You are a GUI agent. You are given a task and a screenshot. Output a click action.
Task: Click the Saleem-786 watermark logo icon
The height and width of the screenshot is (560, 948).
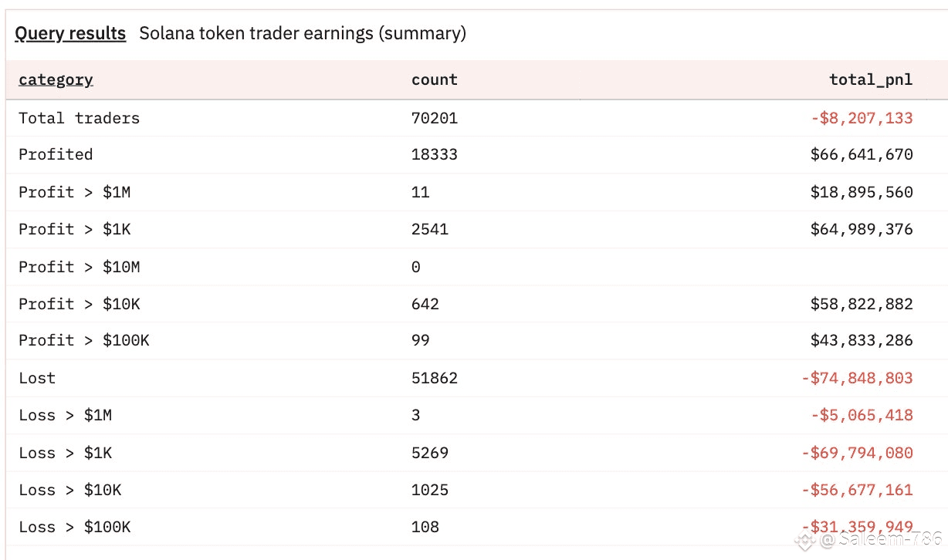tap(806, 540)
